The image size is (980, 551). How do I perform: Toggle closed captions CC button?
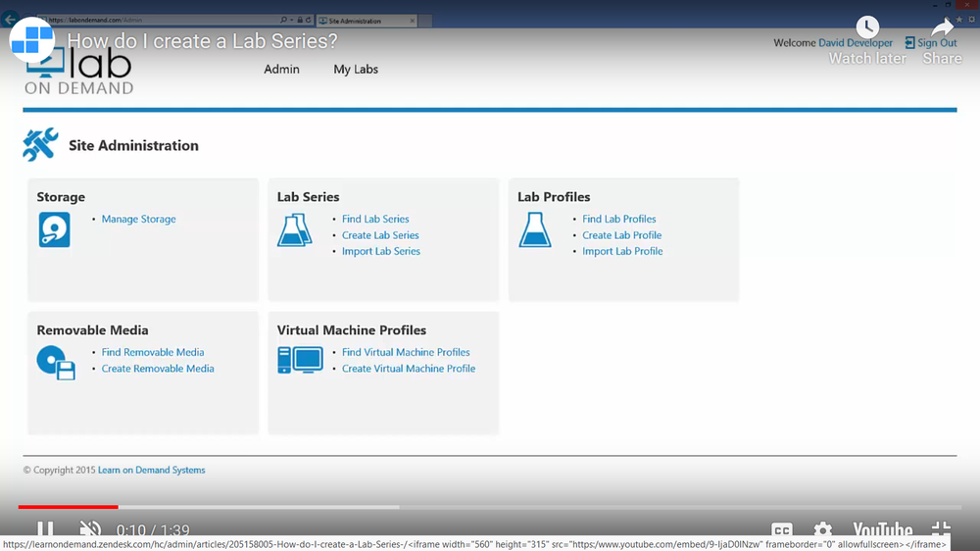pyautogui.click(x=782, y=530)
